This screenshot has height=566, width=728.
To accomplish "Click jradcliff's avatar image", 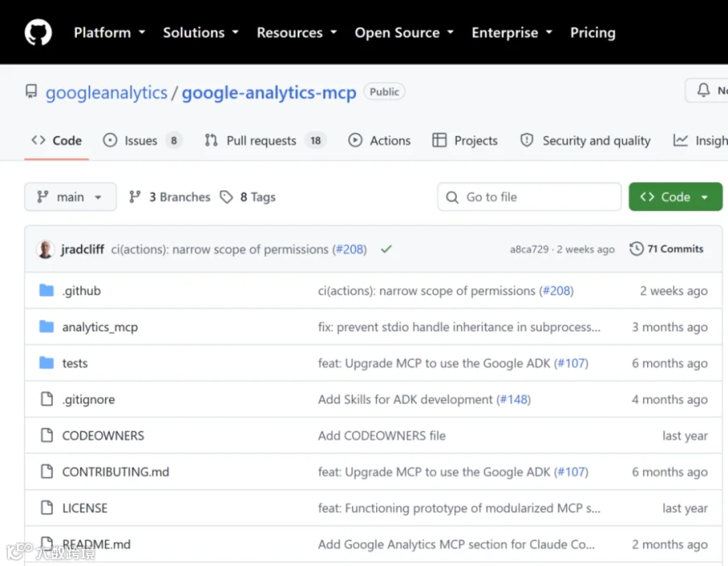I will [45, 250].
